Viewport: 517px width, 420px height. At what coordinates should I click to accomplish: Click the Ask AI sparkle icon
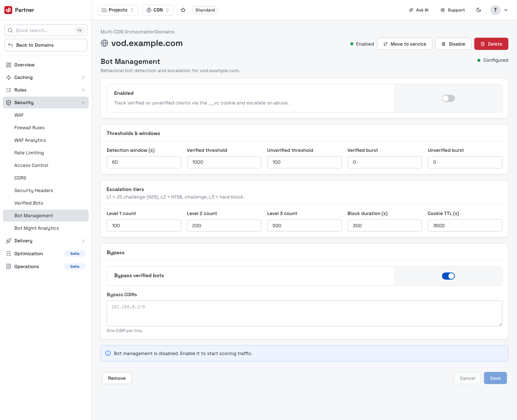tap(411, 10)
